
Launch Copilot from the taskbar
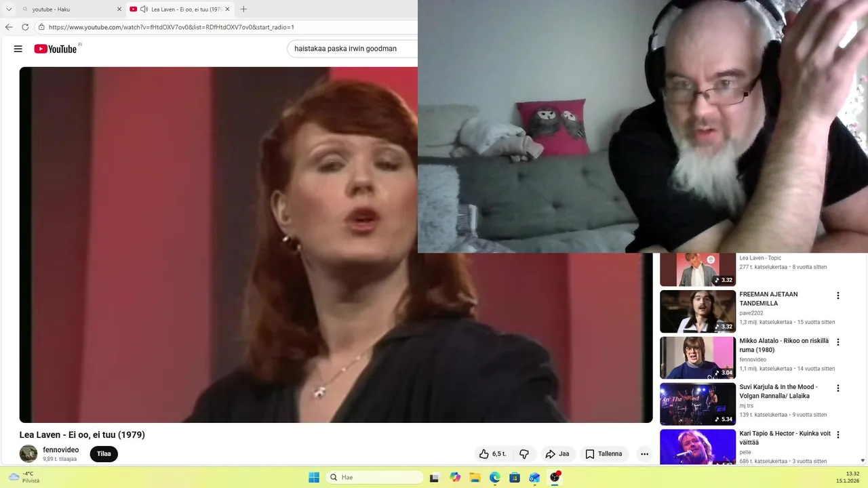click(x=455, y=477)
